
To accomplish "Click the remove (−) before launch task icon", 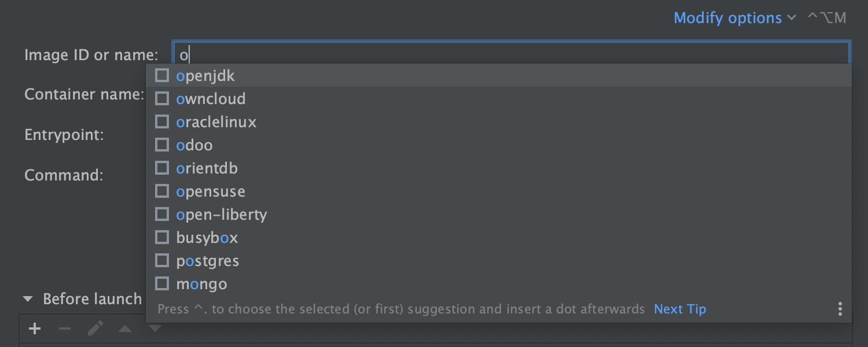I will pyautogui.click(x=65, y=329).
